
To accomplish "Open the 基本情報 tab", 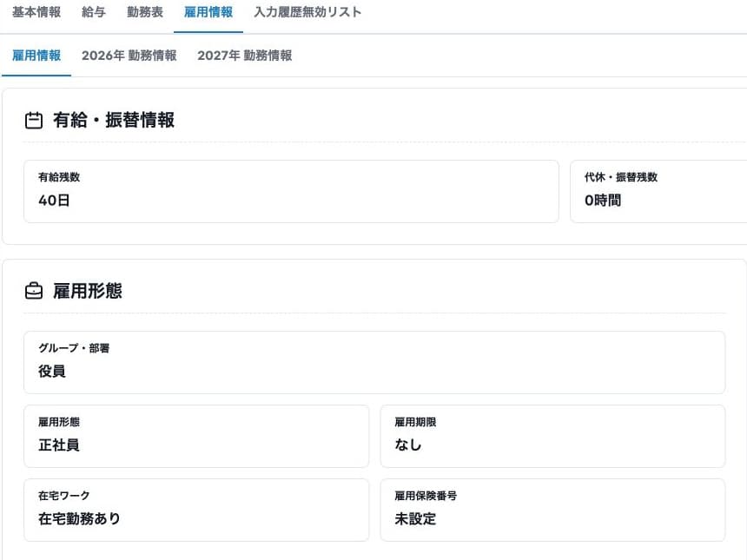I will point(36,12).
